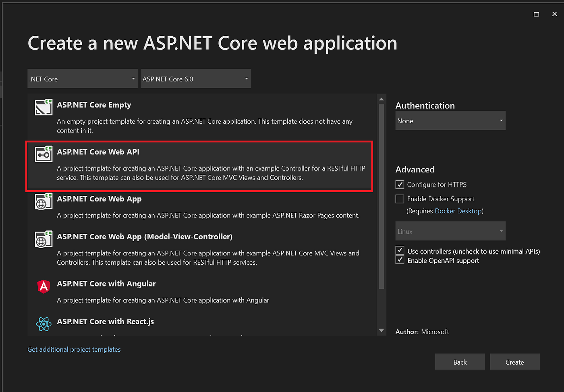Click the Configure for HTTPS label
Viewport: 564px width, 392px height.
click(437, 185)
